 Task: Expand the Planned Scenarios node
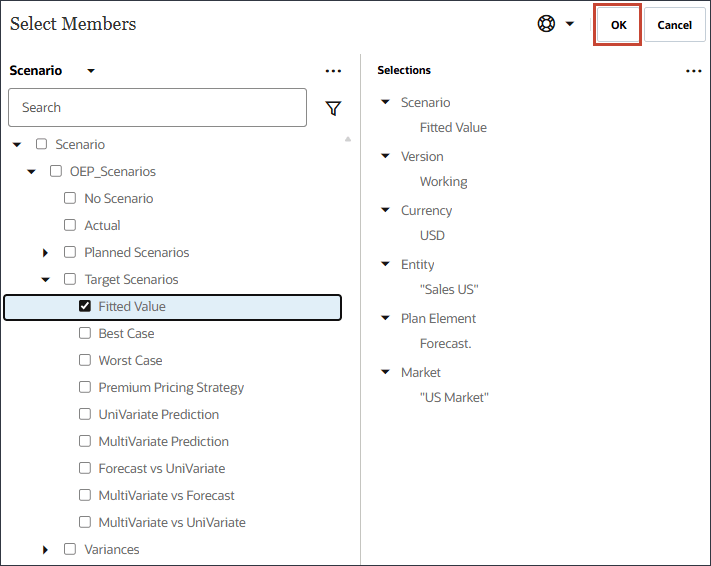pyautogui.click(x=46, y=253)
